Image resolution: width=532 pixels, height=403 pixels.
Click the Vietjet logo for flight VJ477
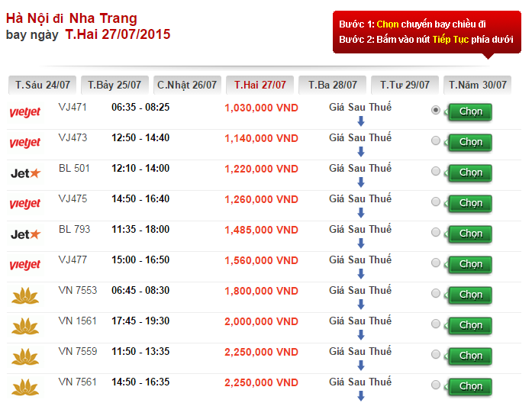[x=24, y=265]
